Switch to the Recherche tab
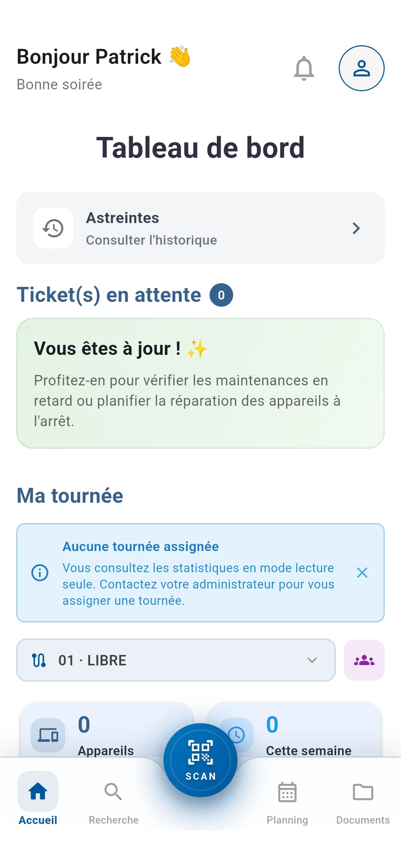This screenshot has width=401, height=868. [113, 799]
